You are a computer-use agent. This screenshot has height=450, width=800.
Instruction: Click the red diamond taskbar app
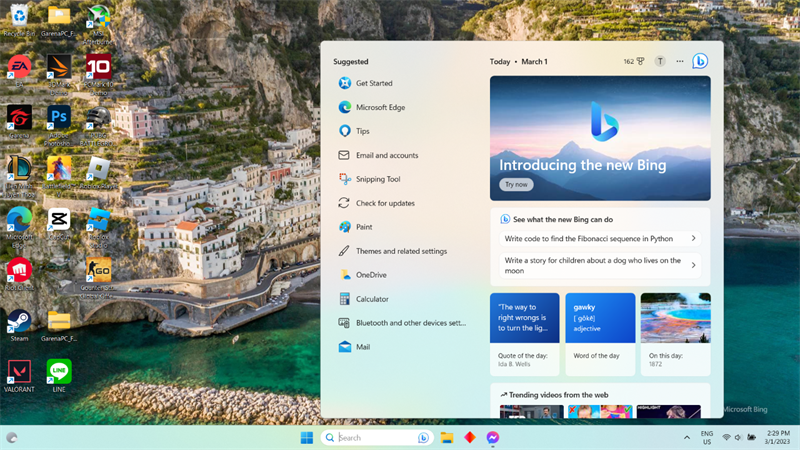pos(470,437)
